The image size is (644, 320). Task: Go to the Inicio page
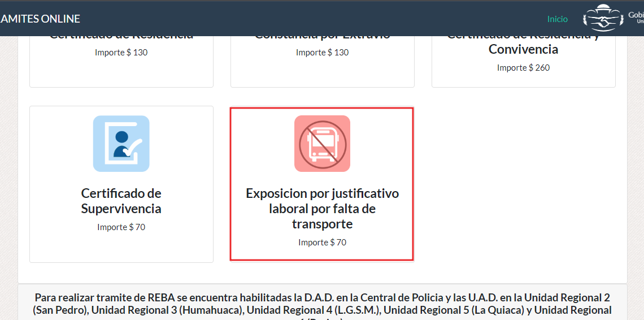(x=557, y=19)
